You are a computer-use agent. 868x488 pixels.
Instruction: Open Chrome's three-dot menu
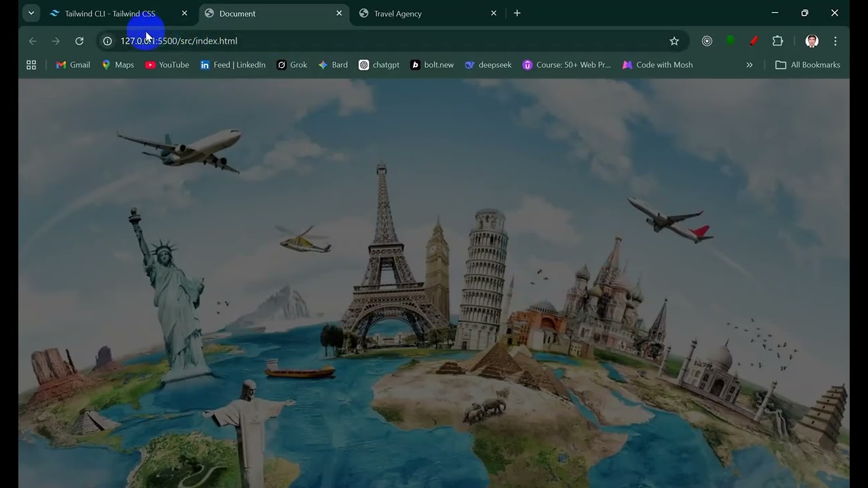pos(835,41)
